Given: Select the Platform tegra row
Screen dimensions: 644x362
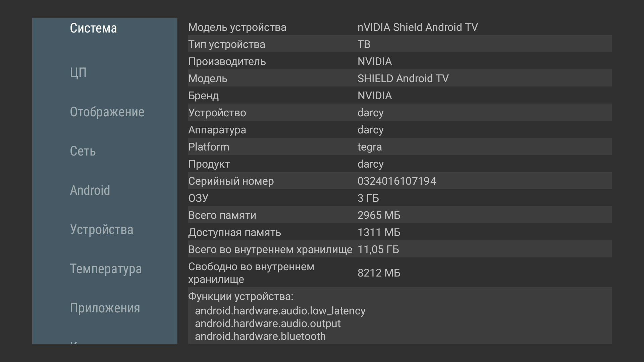Looking at the screenshot, I should click(399, 147).
